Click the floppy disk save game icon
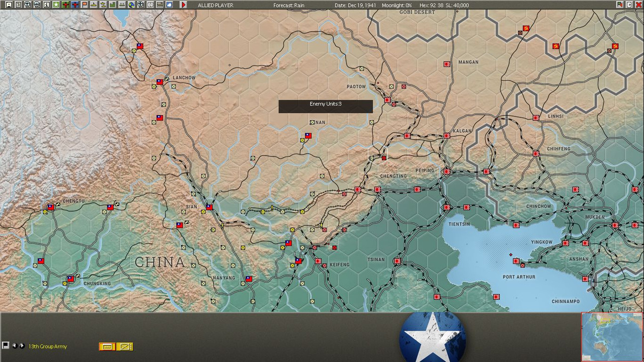The width and height of the screenshot is (644, 362). point(9,5)
